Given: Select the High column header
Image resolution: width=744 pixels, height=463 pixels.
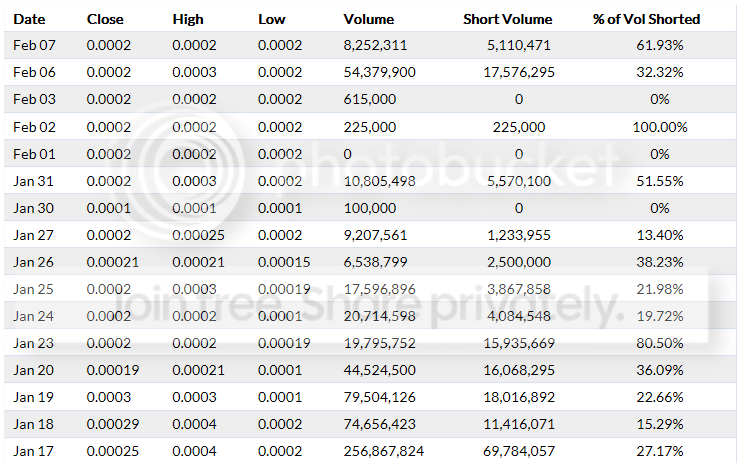Looking at the screenshot, I should coord(188,19).
